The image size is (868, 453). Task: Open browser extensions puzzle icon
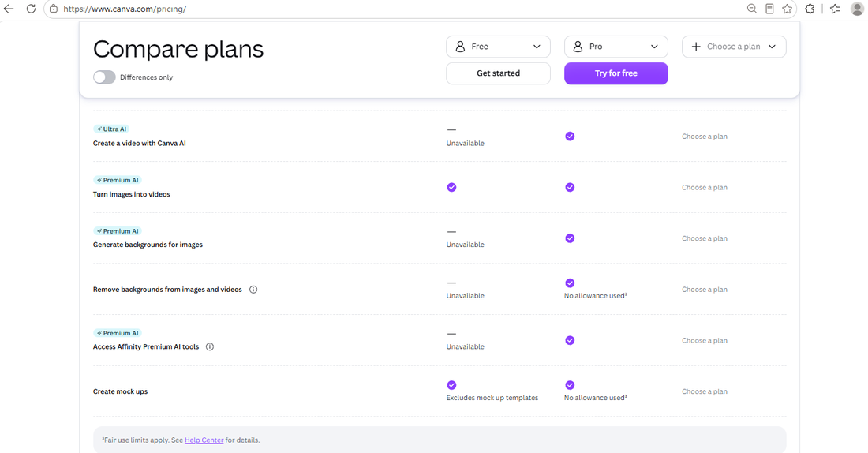point(810,9)
